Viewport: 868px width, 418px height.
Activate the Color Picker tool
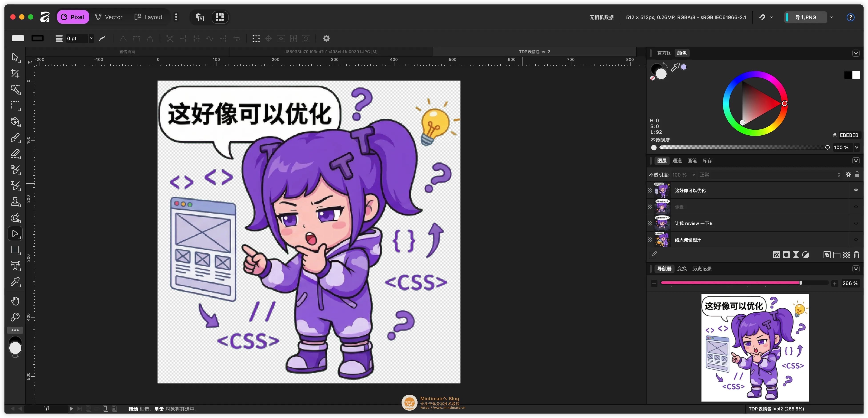(x=16, y=282)
